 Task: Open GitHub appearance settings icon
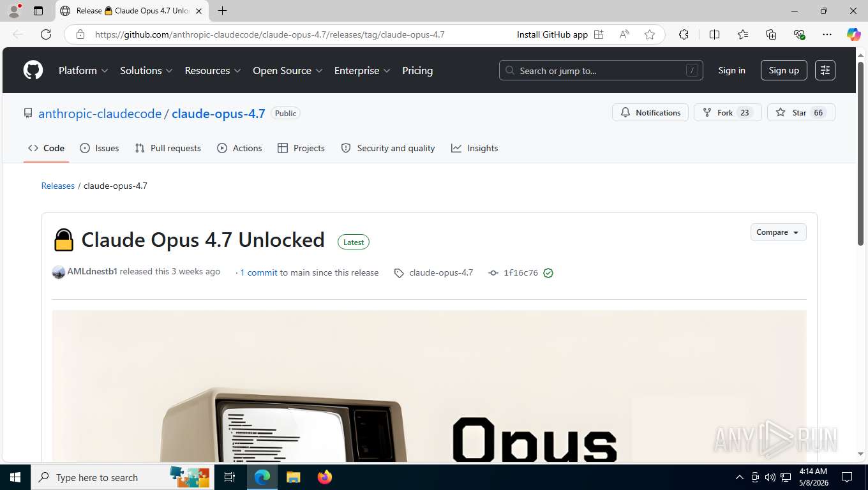(x=825, y=70)
